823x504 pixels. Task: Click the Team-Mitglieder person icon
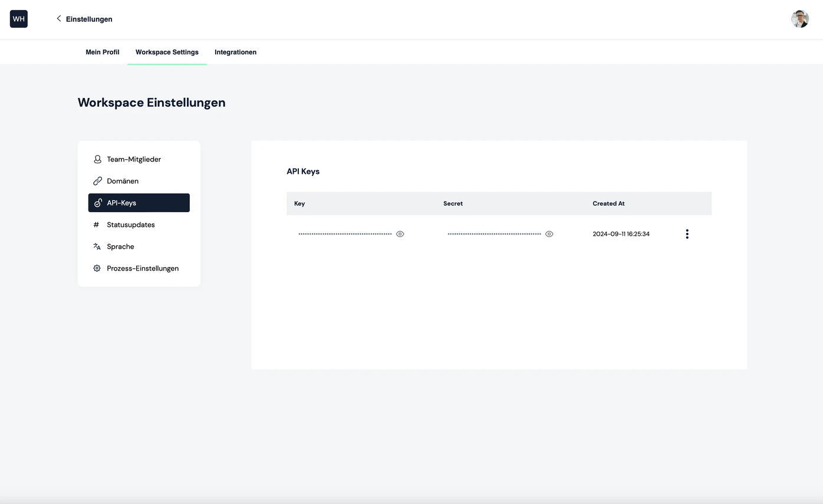point(97,159)
